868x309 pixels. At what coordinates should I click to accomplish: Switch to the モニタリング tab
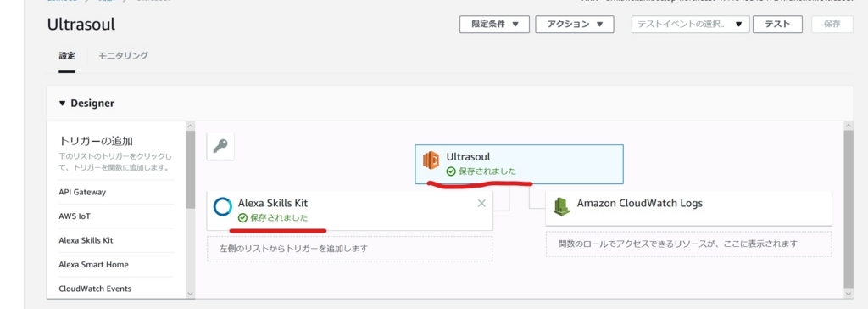pos(123,56)
